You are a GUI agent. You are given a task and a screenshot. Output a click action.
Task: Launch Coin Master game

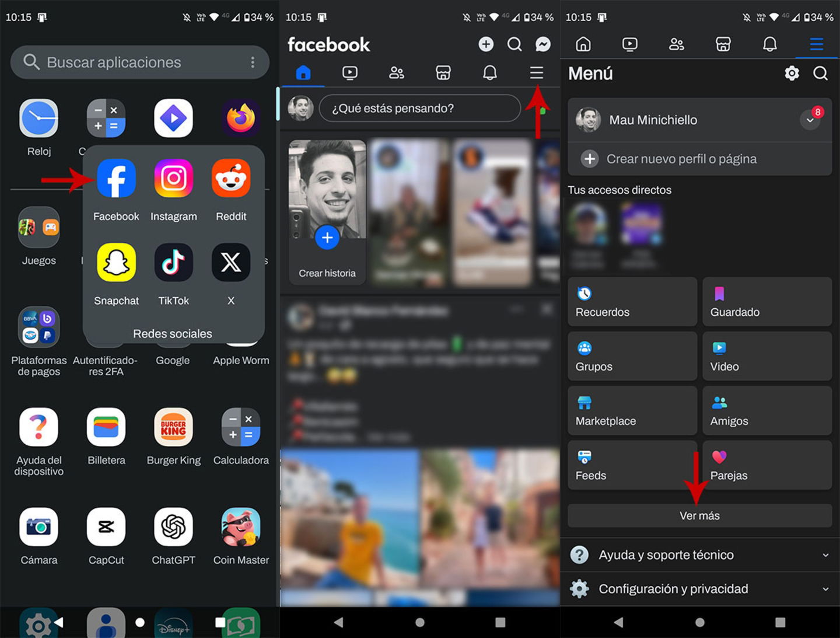click(x=240, y=527)
